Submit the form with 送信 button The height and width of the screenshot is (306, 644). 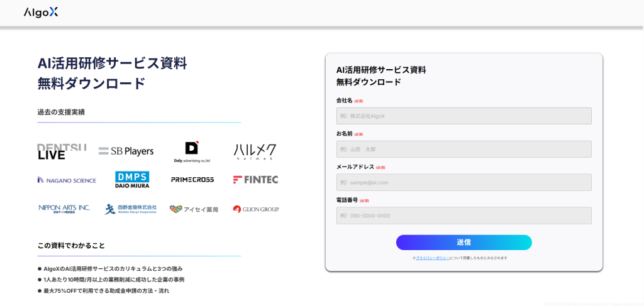(464, 243)
